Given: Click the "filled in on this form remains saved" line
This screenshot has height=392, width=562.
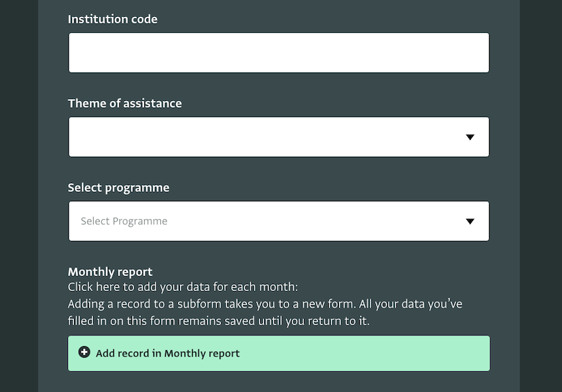Looking at the screenshot, I should pos(218,321).
